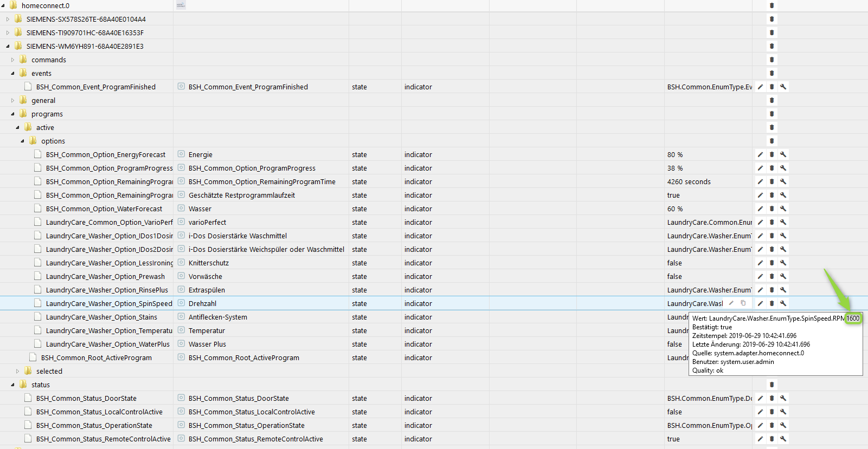Collapse the options folder
Image resolution: width=868 pixels, height=449 pixels.
22,141
